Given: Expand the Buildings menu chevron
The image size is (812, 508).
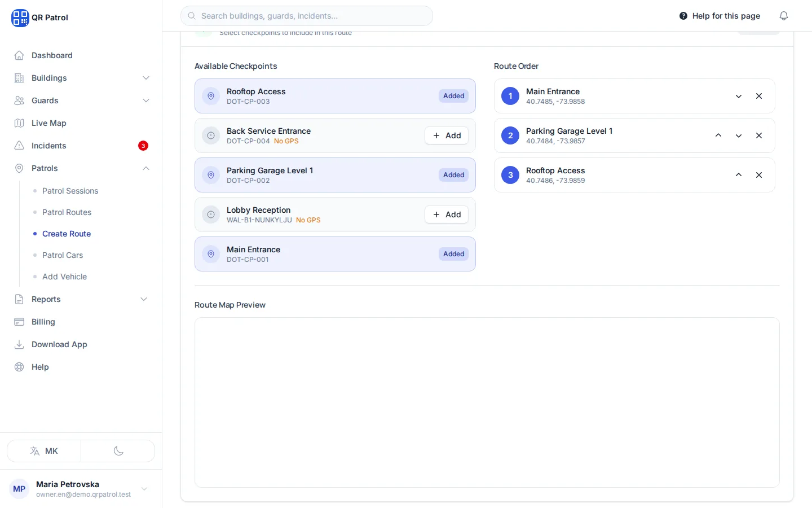Looking at the screenshot, I should (146, 78).
